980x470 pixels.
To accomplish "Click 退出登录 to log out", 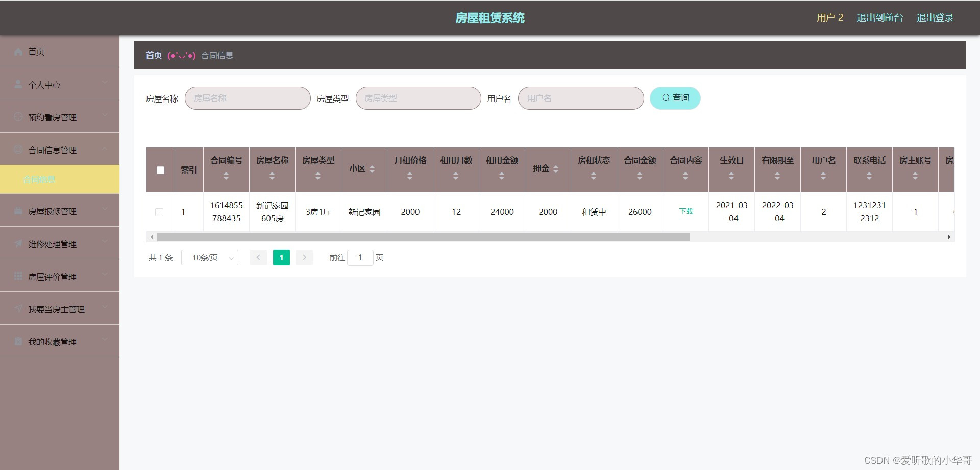I will [935, 18].
